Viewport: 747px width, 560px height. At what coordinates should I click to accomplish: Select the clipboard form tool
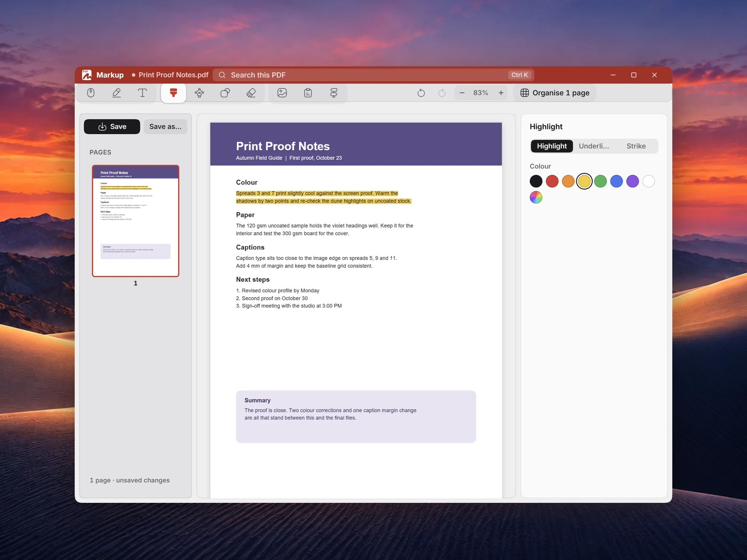coord(308,93)
